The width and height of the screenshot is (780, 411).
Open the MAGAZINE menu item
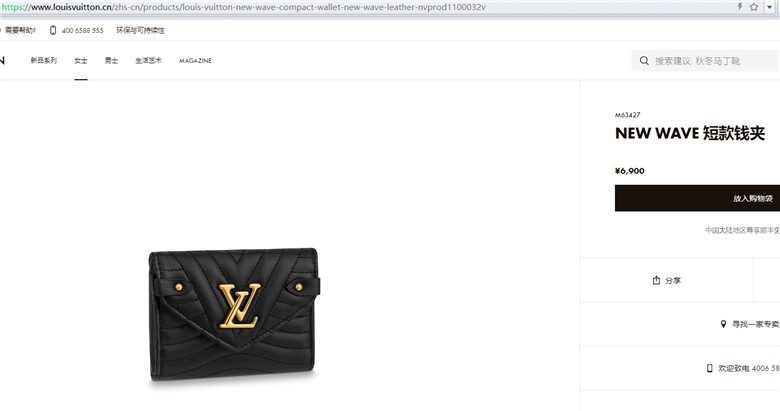pyautogui.click(x=195, y=61)
